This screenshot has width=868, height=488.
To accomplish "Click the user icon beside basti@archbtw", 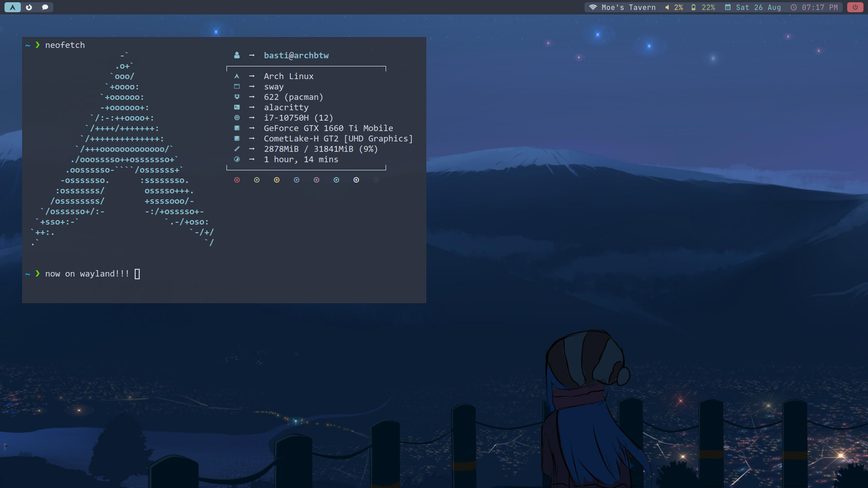I will (x=237, y=55).
